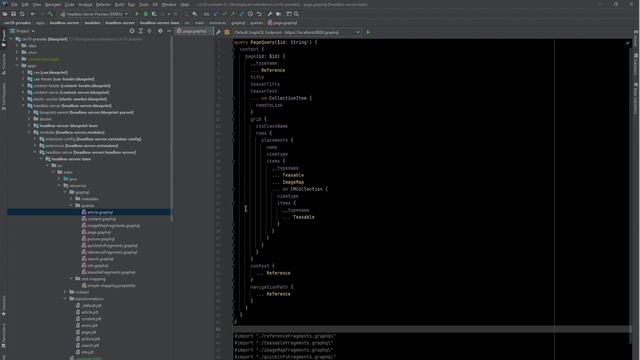Click the Git update project arrow
This screenshot has height=360, width=640.
coord(216,14)
